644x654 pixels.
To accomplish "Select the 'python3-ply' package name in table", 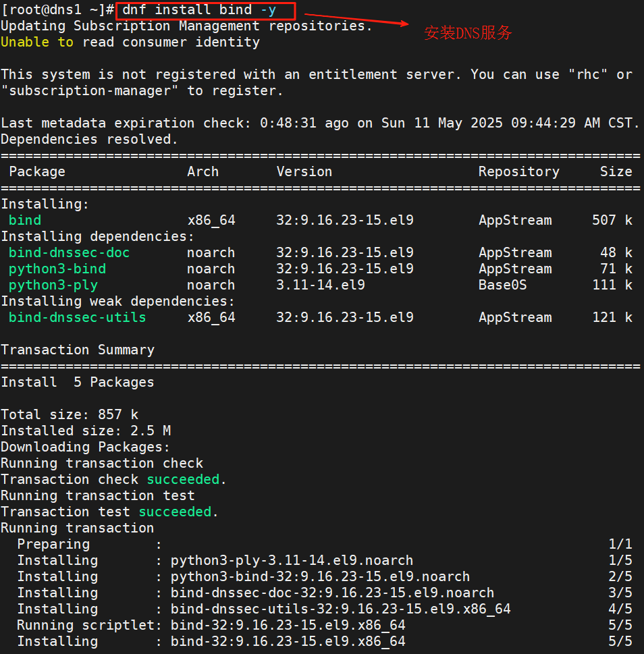I will pyautogui.click(x=53, y=285).
